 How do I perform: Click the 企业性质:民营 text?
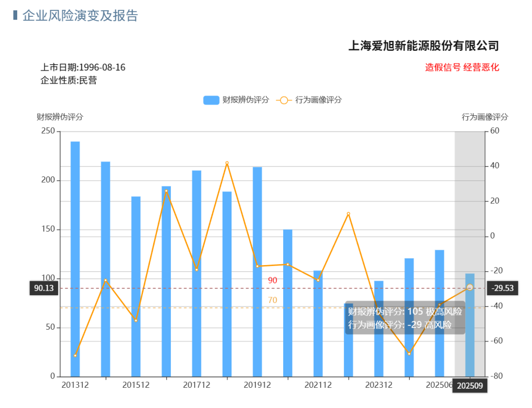pyautogui.click(x=69, y=80)
